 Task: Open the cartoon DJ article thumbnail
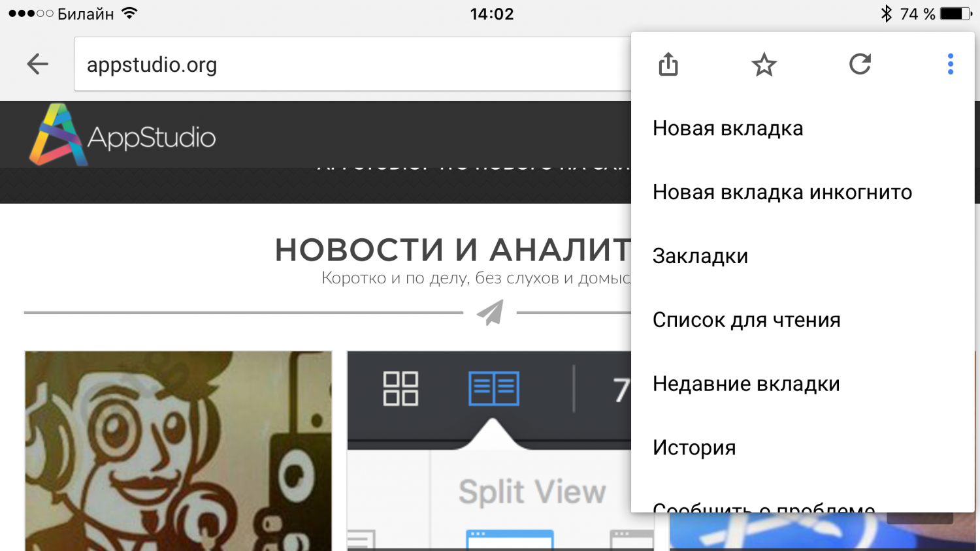[x=178, y=450]
